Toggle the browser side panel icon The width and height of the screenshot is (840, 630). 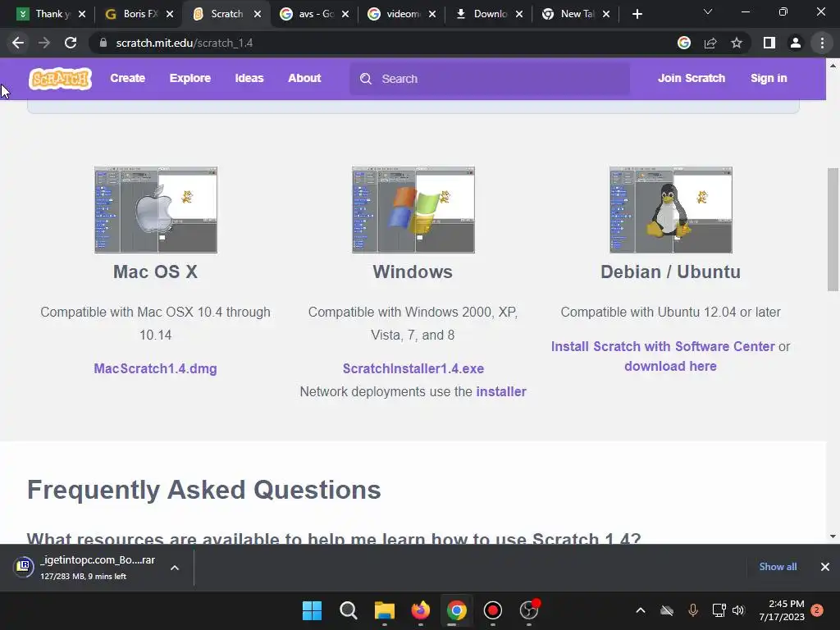pos(769,43)
